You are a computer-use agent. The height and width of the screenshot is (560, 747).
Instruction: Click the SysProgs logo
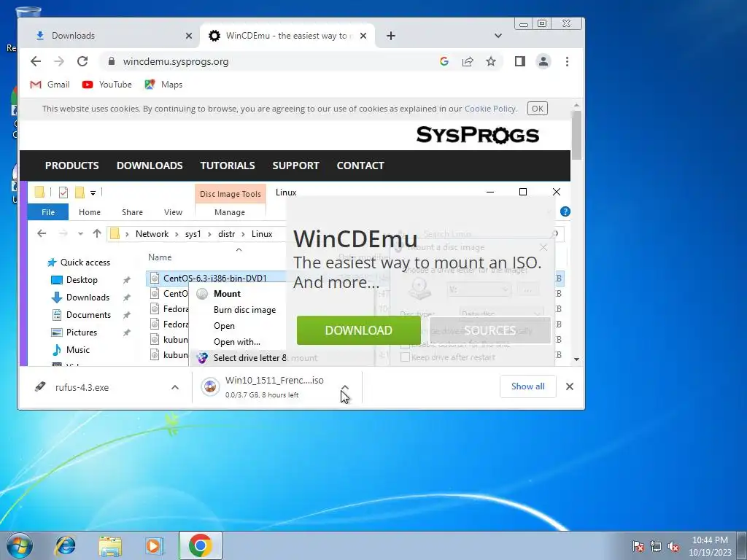(477, 135)
